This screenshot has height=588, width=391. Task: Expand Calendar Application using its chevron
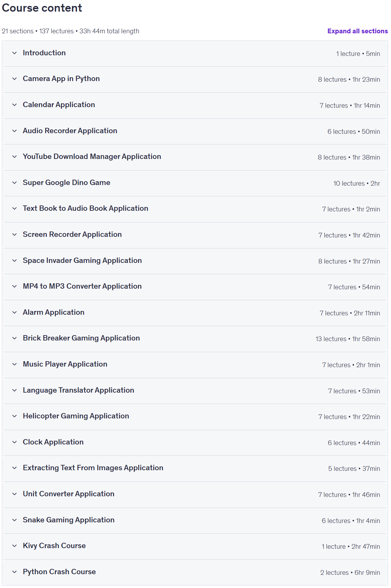tap(14, 105)
